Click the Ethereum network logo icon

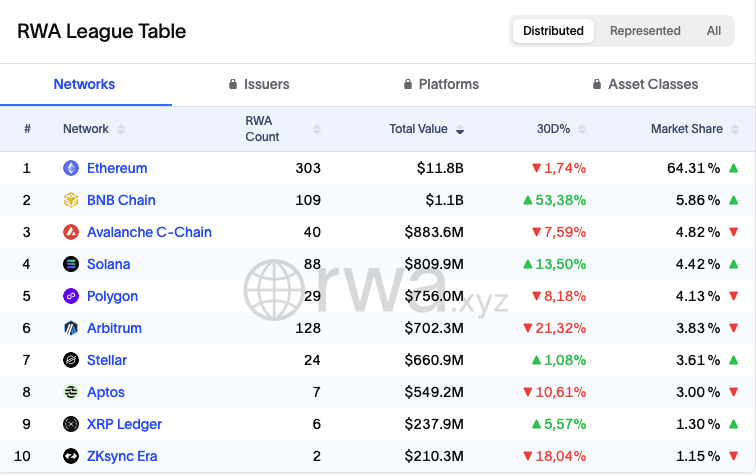click(71, 168)
